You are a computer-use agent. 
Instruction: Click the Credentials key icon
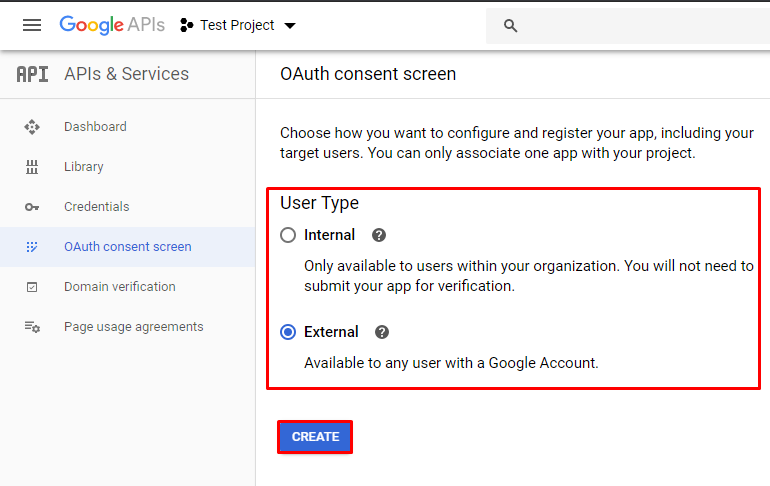point(32,207)
